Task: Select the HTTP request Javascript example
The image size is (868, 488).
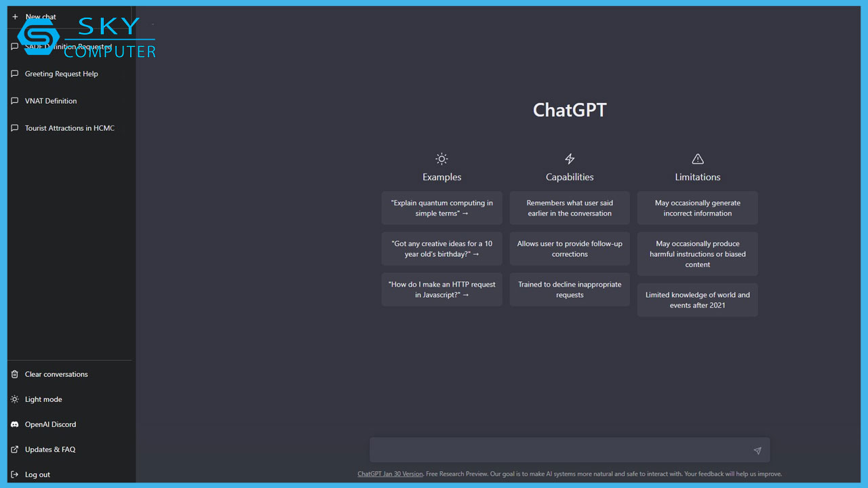Action: pyautogui.click(x=441, y=289)
